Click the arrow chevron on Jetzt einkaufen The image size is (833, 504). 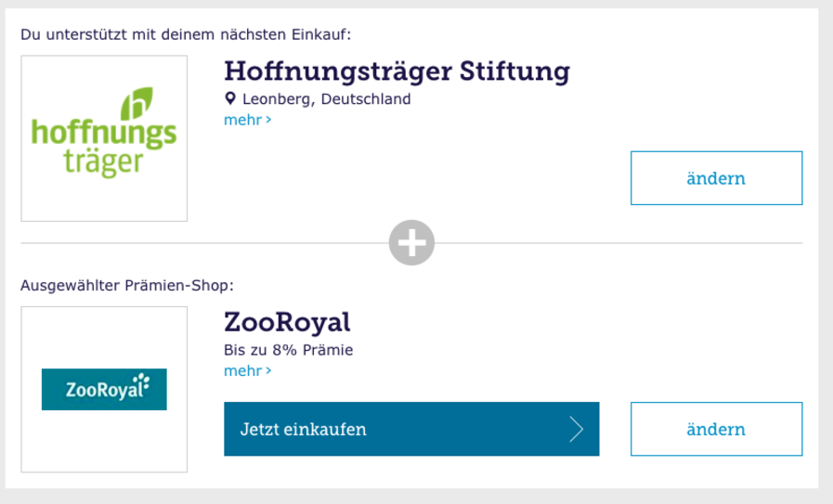pyautogui.click(x=577, y=429)
